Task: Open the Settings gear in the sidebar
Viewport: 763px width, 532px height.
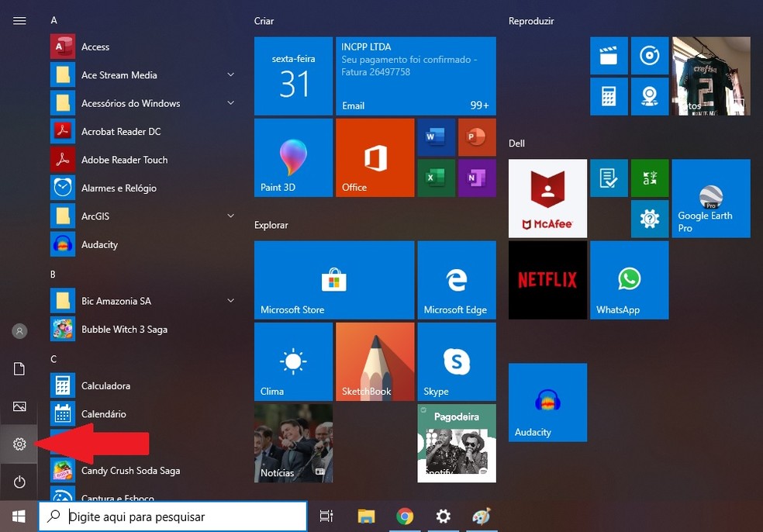Action: coord(19,444)
